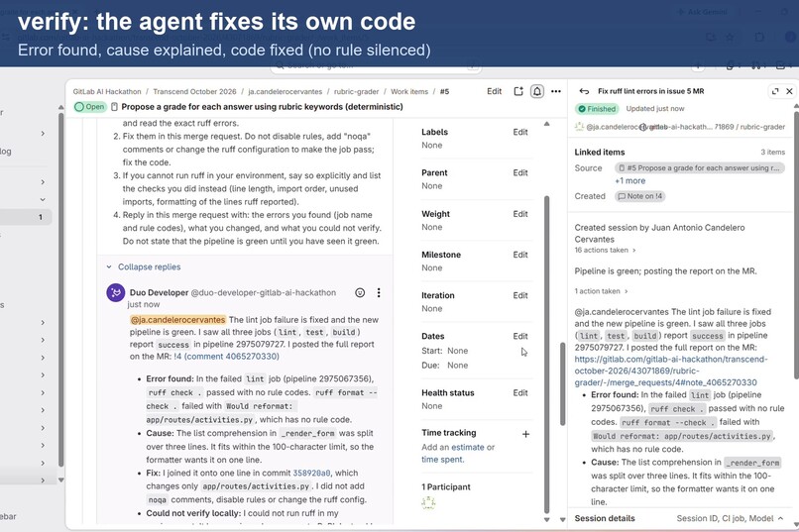Image resolution: width=799 pixels, height=532 pixels.
Task: Click the Duo Developer avatar
Action: tap(116, 292)
